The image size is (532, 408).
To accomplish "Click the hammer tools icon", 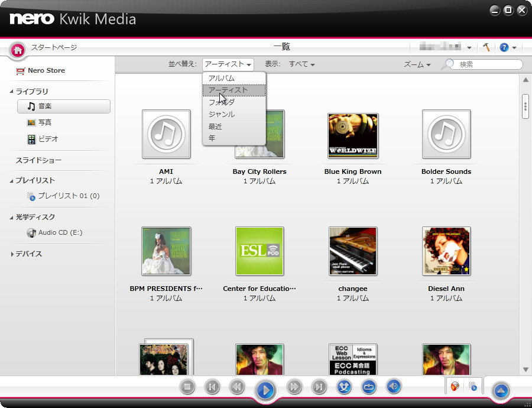I will (x=485, y=47).
